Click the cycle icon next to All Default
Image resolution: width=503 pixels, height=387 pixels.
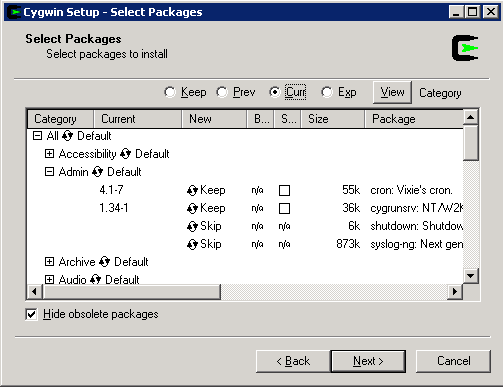[x=68, y=136]
